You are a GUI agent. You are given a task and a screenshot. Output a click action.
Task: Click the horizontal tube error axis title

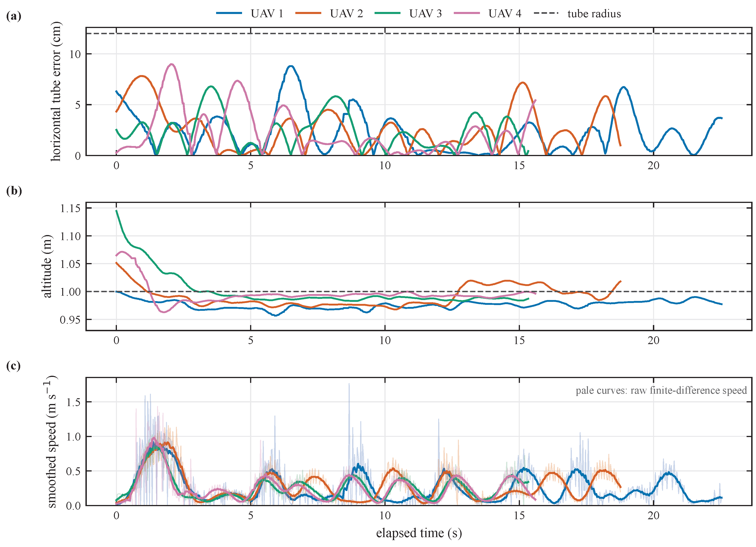point(56,91)
